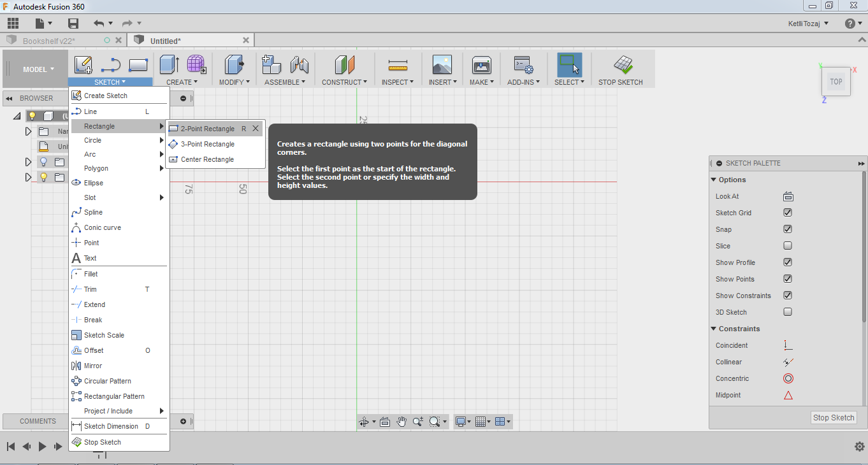This screenshot has width=868, height=465.
Task: Open the data panel grid icon
Action: [13, 24]
